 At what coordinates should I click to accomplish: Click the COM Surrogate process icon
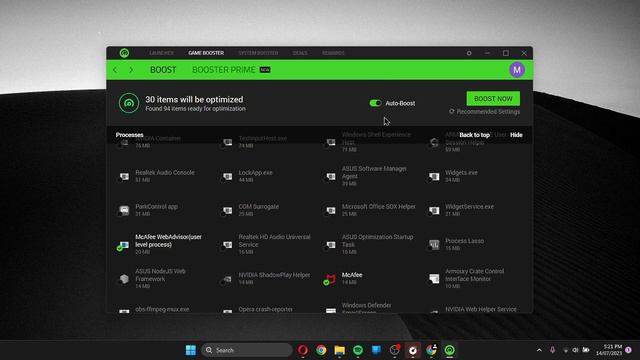(x=227, y=210)
